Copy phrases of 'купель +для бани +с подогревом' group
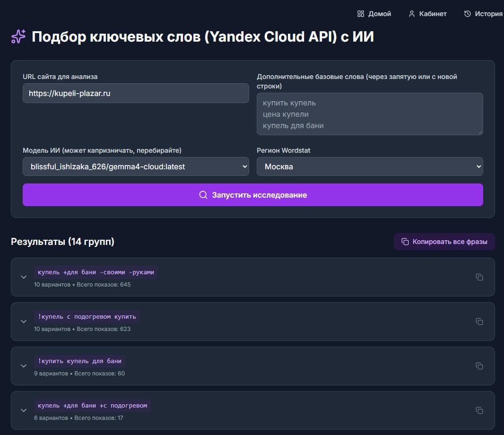 tap(479, 410)
